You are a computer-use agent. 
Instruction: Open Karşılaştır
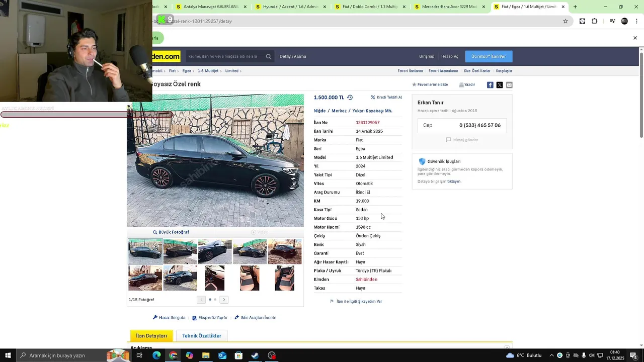[x=504, y=71]
